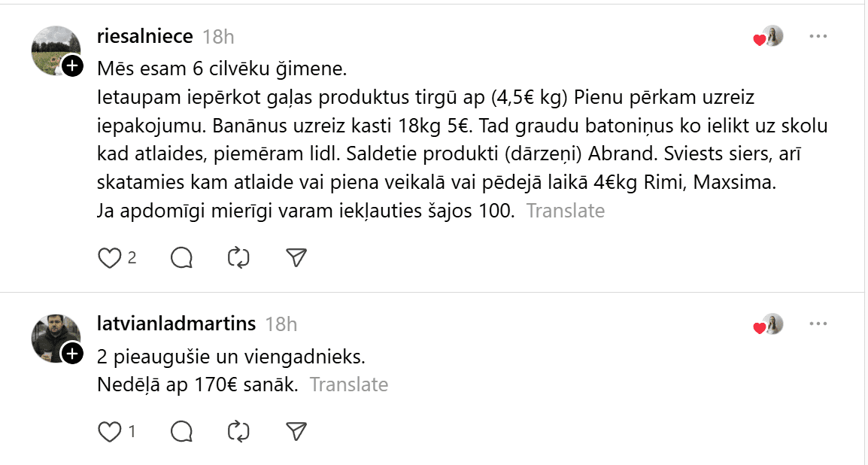Reply to latvianladmartins' comment
The height and width of the screenshot is (465, 868).
(182, 431)
